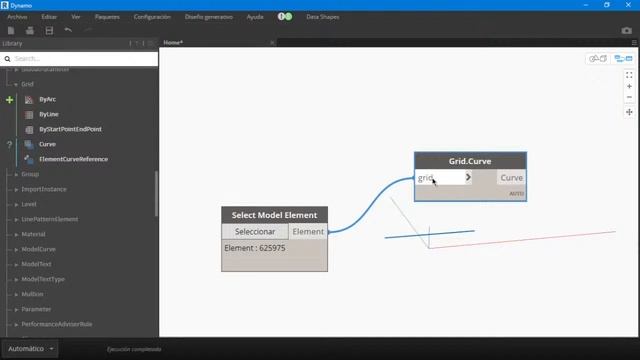Switch to background 3D preview navigation
The image size is (640, 360).
(598, 59)
